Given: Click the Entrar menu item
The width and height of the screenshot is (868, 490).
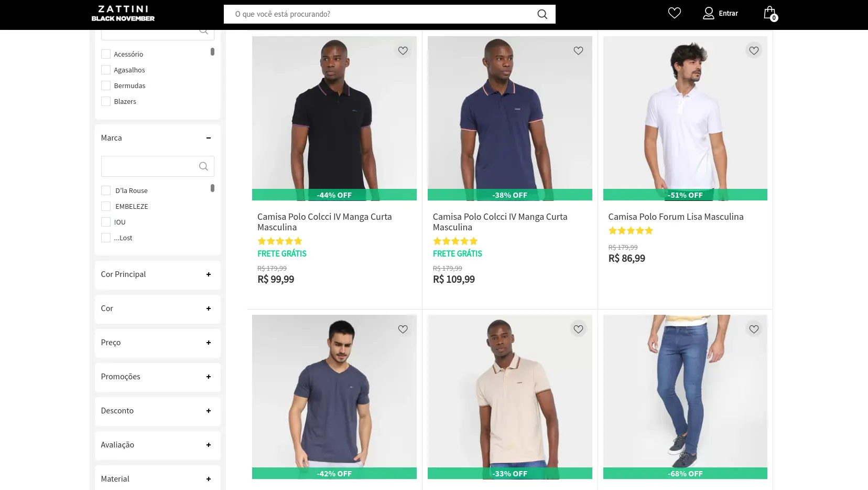Looking at the screenshot, I should click(x=728, y=13).
